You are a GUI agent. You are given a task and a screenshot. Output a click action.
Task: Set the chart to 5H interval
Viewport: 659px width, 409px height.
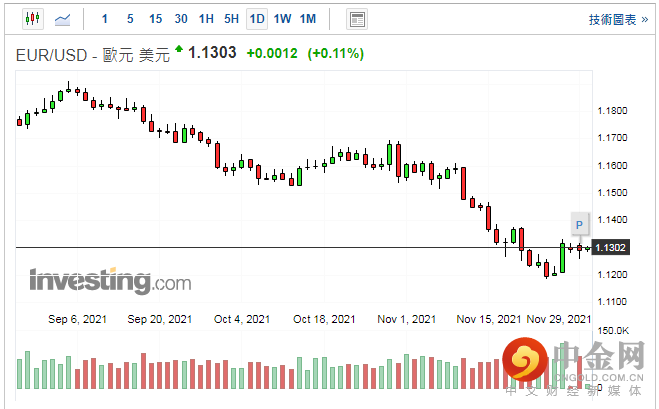click(x=231, y=19)
